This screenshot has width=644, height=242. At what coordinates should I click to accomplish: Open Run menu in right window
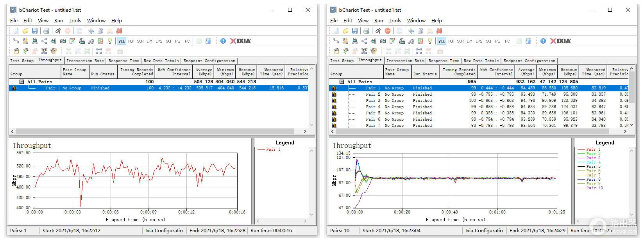click(378, 21)
